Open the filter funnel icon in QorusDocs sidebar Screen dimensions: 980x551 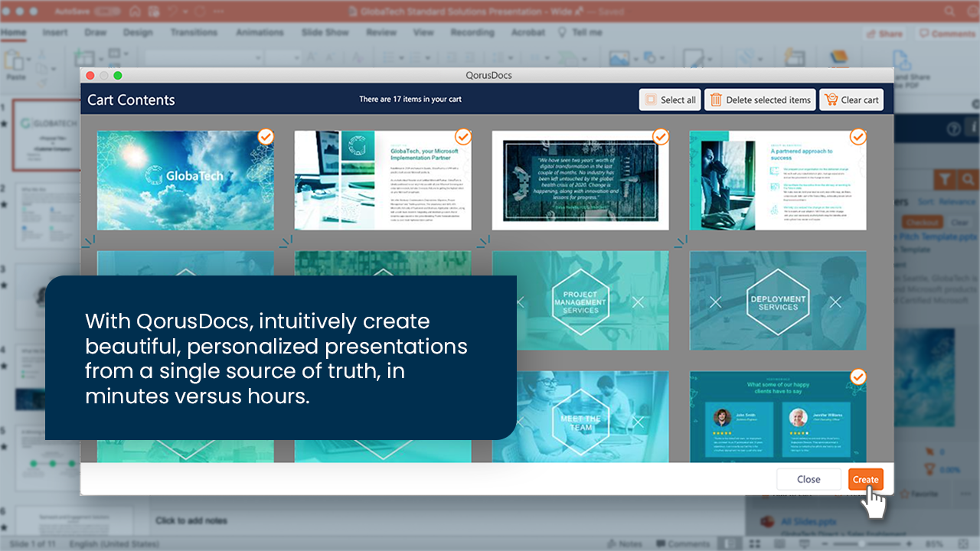(x=945, y=178)
